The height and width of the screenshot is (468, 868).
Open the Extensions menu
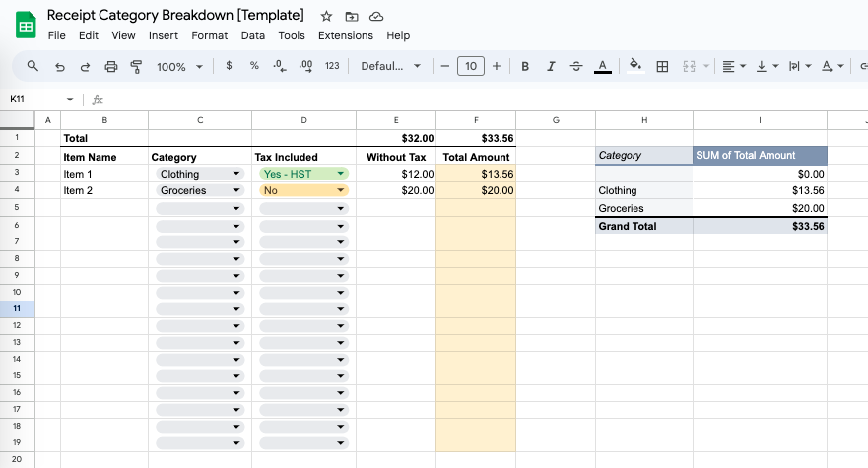(346, 35)
